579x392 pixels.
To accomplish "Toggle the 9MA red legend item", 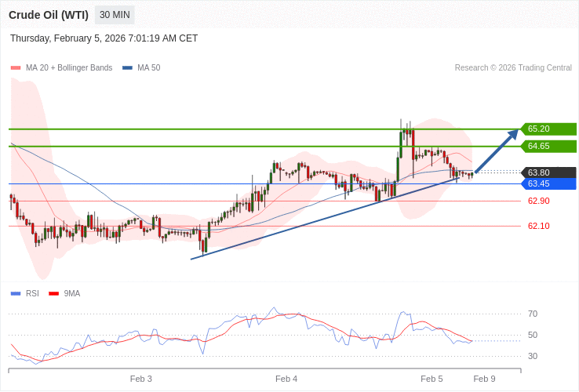I will point(64,294).
